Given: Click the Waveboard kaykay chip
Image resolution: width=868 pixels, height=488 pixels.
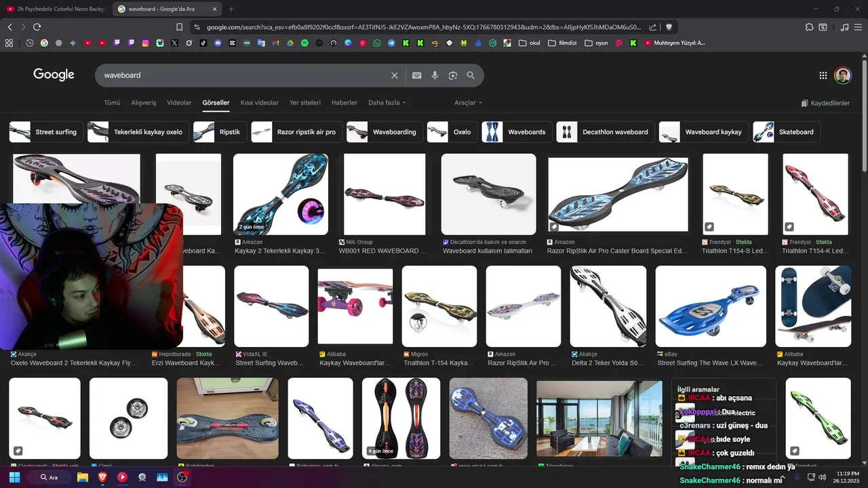Looking at the screenshot, I should [704, 132].
